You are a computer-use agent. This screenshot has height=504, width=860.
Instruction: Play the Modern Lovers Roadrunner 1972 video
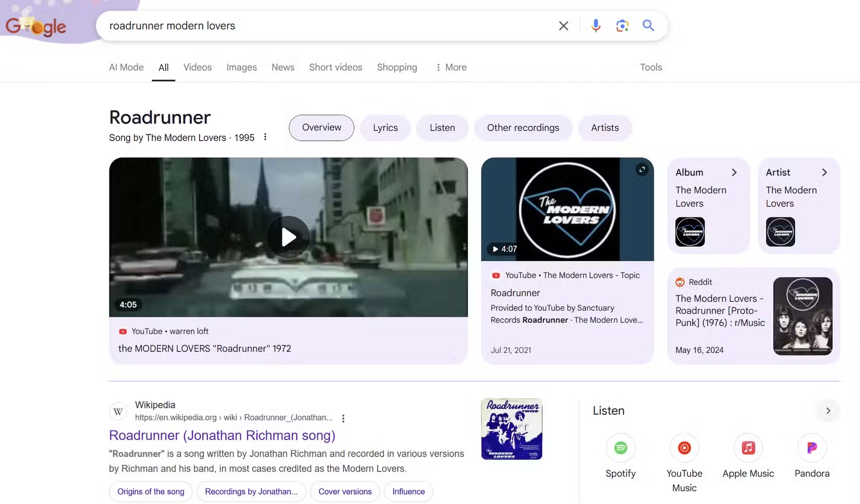[x=288, y=237]
